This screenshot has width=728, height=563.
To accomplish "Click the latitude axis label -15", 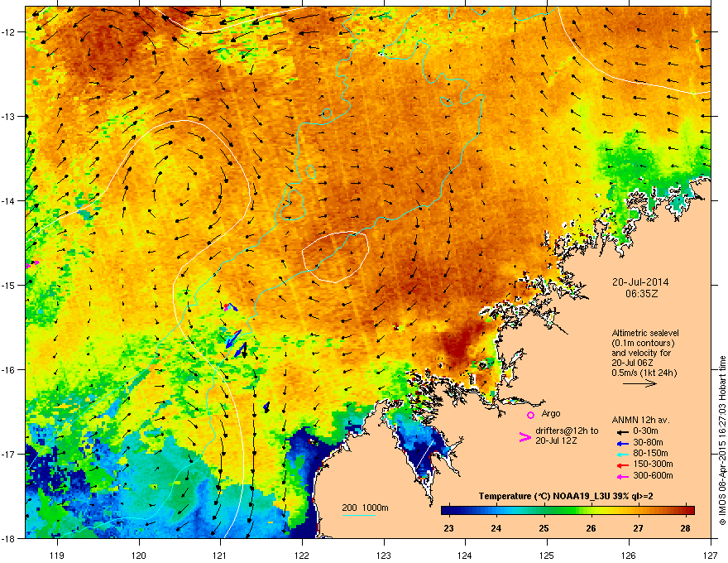I will pos(8,285).
